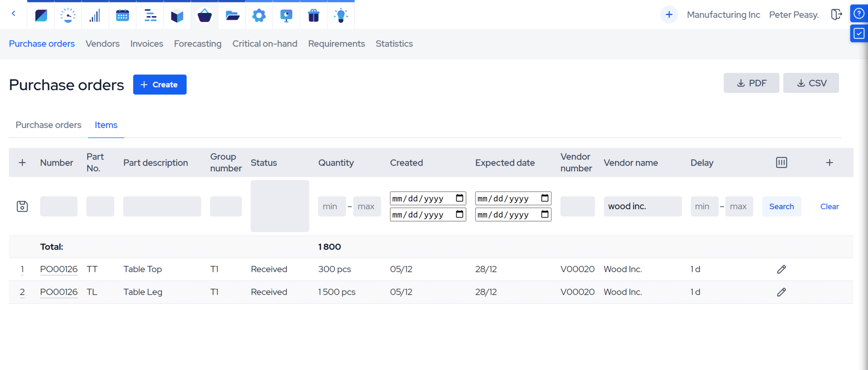Open the calendar Production planning icon
Viewport: 868px width, 370px height.
pos(122,16)
